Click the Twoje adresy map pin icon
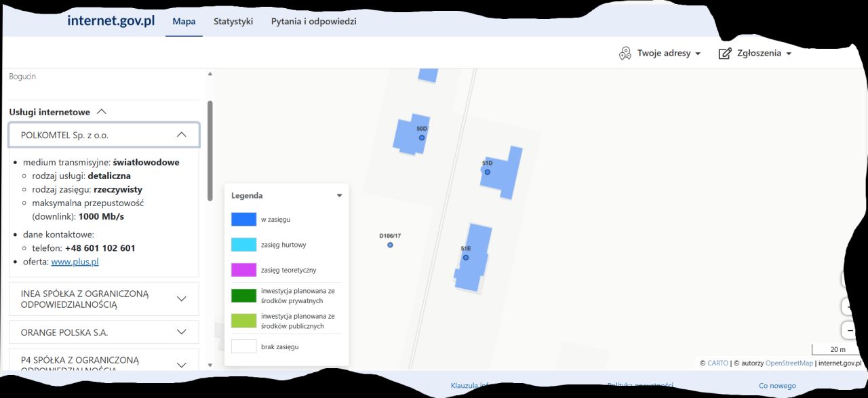 pos(625,54)
